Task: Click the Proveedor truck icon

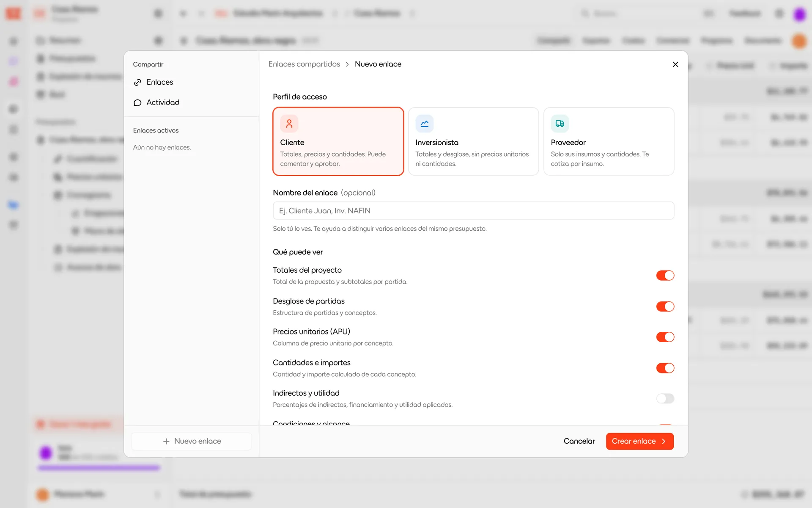Action: [x=560, y=124]
